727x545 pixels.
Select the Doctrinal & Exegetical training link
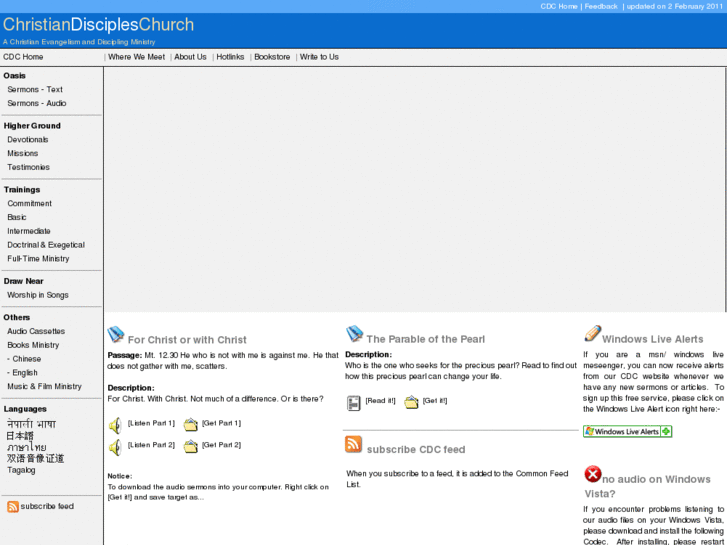pyautogui.click(x=46, y=245)
